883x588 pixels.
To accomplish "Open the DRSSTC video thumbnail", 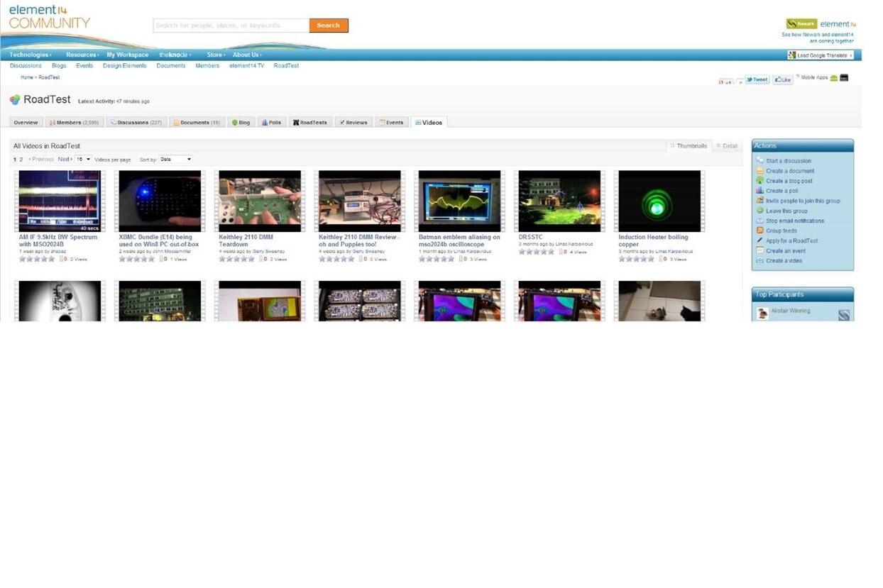I will [x=559, y=201].
